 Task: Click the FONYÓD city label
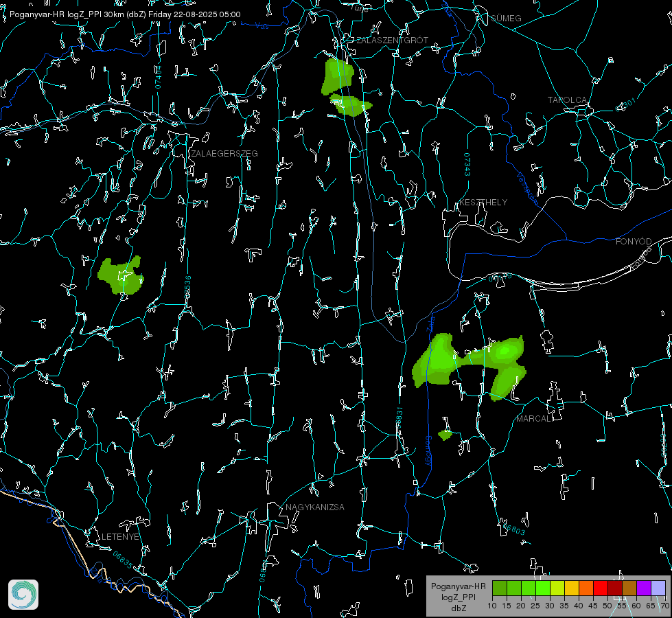coord(634,242)
